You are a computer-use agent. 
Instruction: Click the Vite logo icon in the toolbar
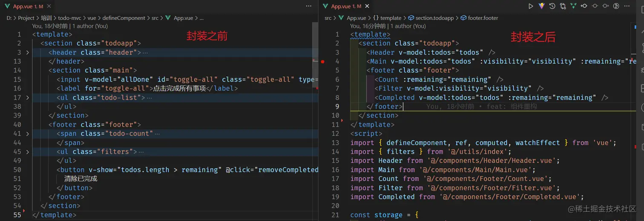tap(541, 6)
